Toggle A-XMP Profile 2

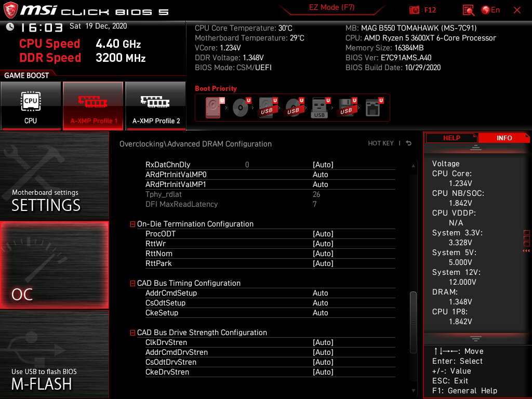coord(156,105)
